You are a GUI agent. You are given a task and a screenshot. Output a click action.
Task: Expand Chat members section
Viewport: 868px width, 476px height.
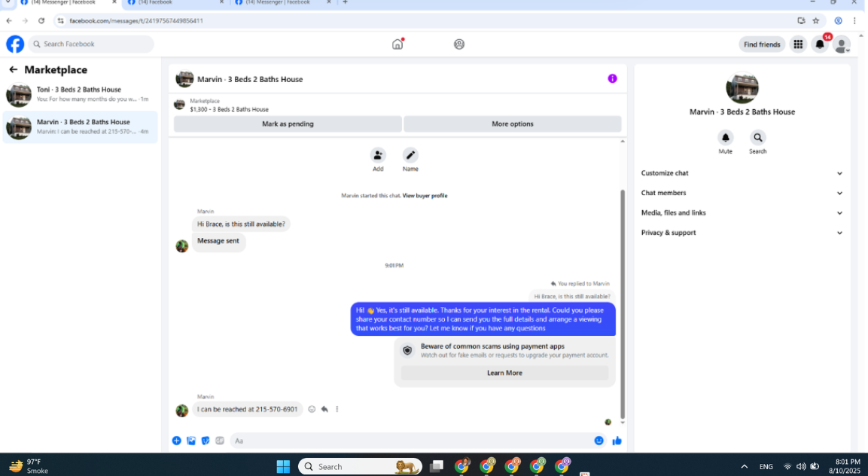point(742,193)
